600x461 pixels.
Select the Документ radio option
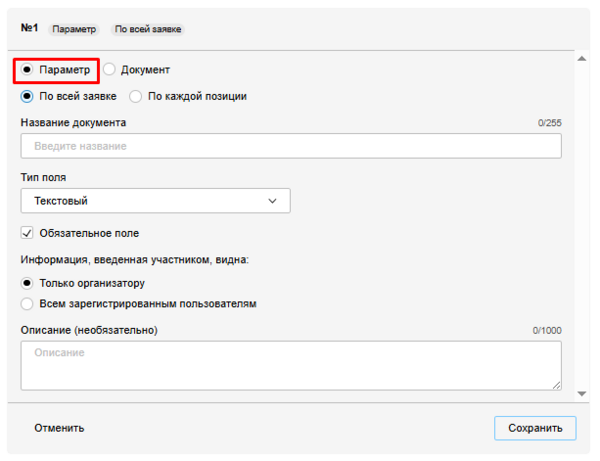coord(110,70)
